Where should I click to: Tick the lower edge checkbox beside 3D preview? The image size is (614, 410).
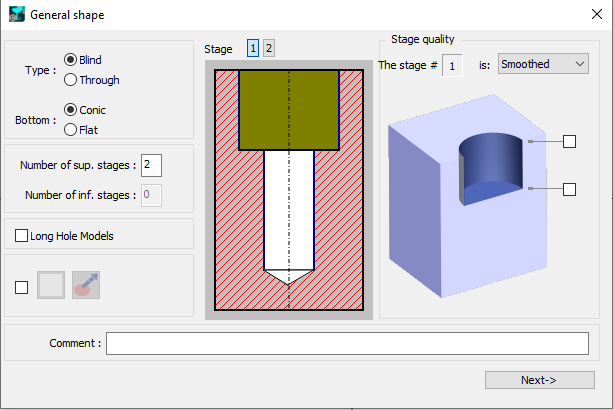pos(569,189)
